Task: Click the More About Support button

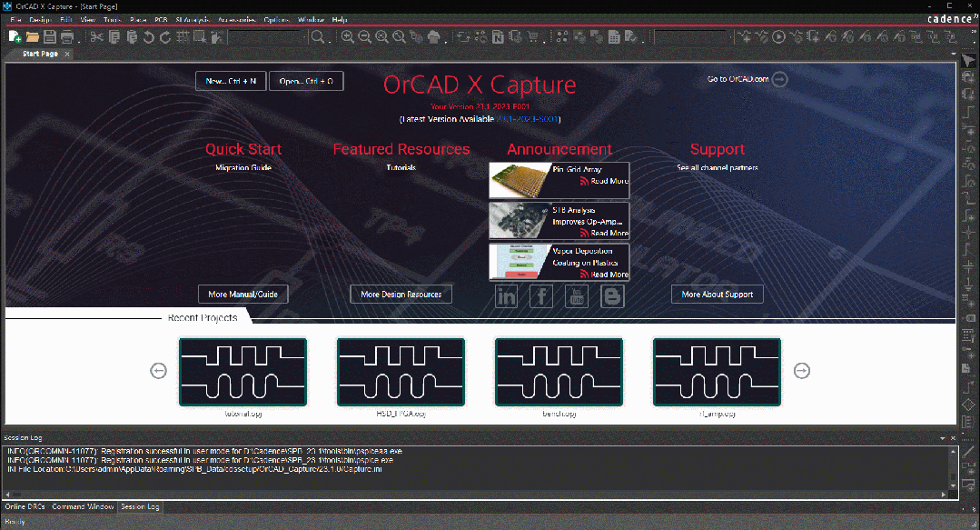Action: tap(718, 295)
